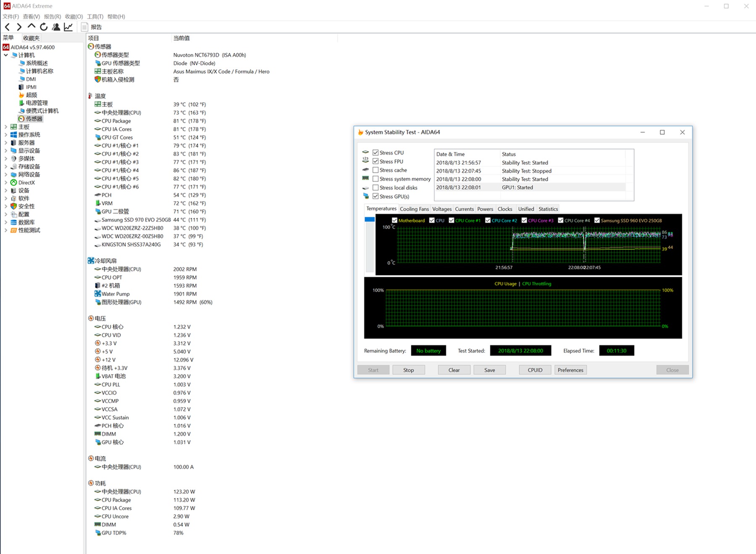Uncheck the Stress GPU(s) checkbox
This screenshot has width=756, height=554.
pos(375,196)
